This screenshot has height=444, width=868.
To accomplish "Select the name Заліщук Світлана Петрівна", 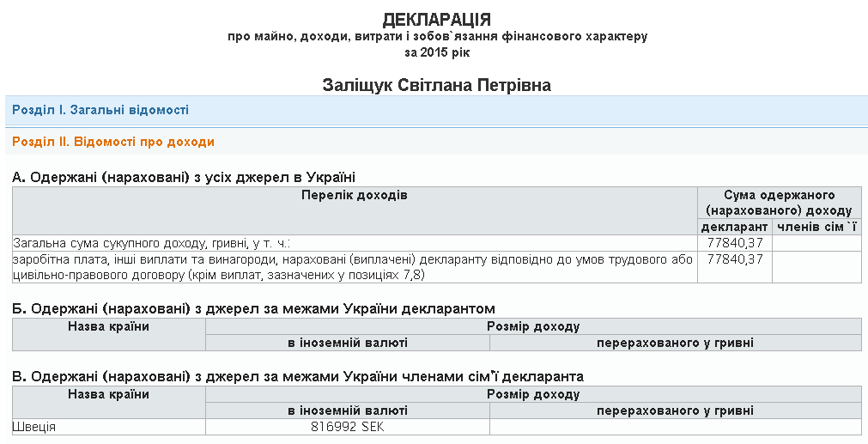I will pyautogui.click(x=436, y=85).
